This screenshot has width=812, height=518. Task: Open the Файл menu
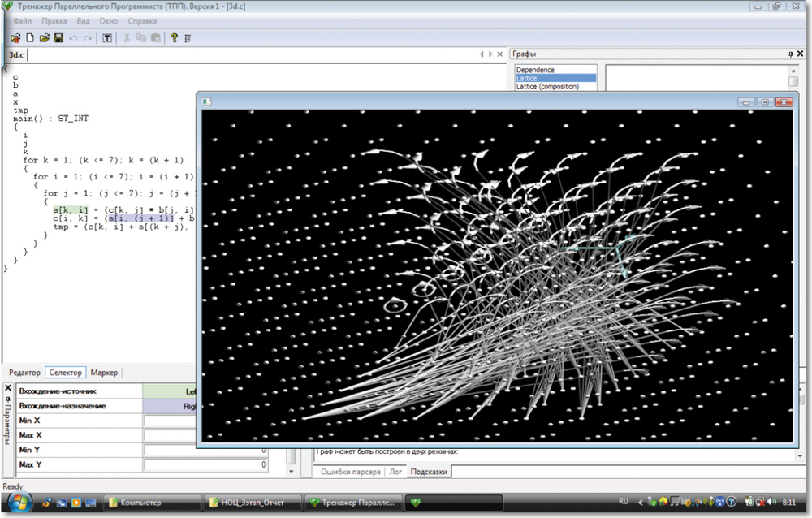click(23, 21)
